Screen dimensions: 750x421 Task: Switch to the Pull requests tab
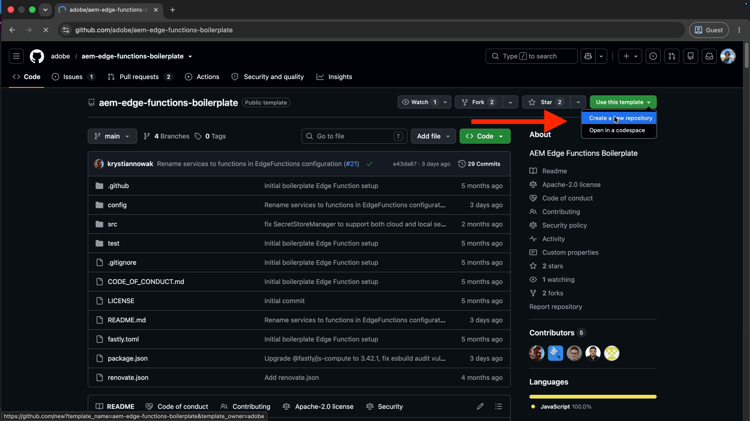point(140,77)
